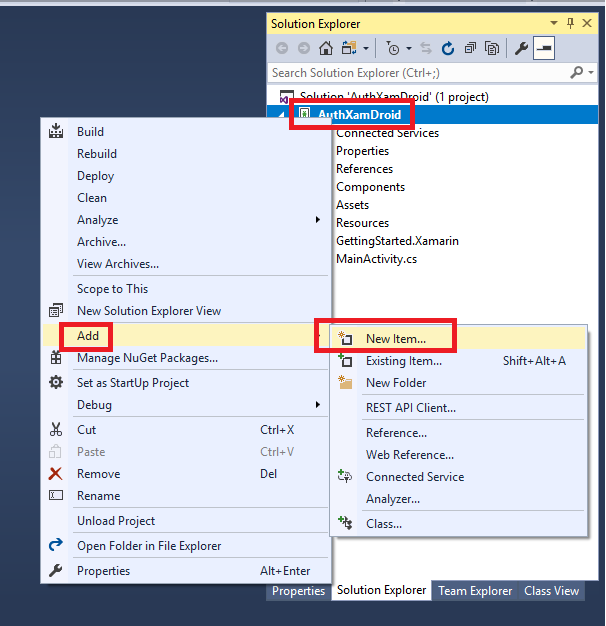The width and height of the screenshot is (606, 626).
Task: Select the Assets folder
Action: tap(352, 205)
